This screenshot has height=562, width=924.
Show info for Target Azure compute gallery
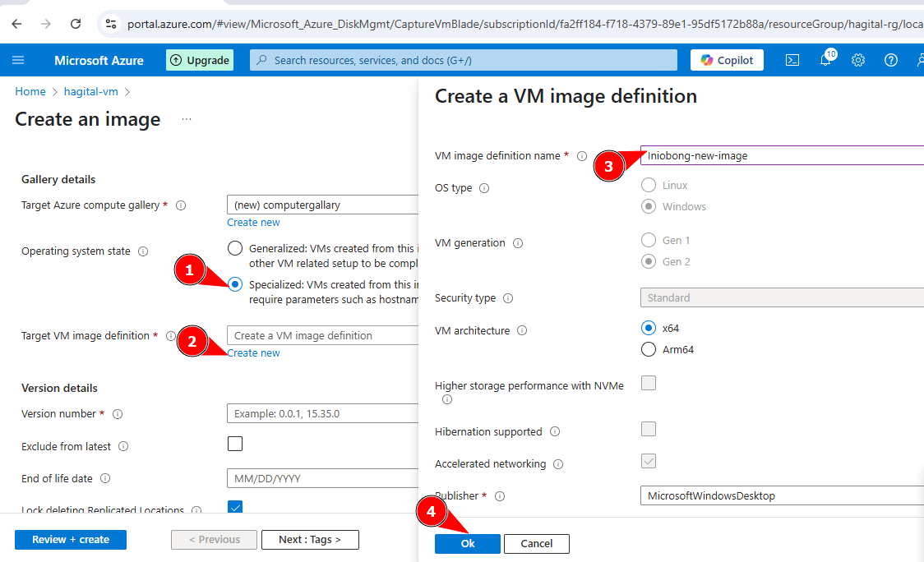coord(182,205)
